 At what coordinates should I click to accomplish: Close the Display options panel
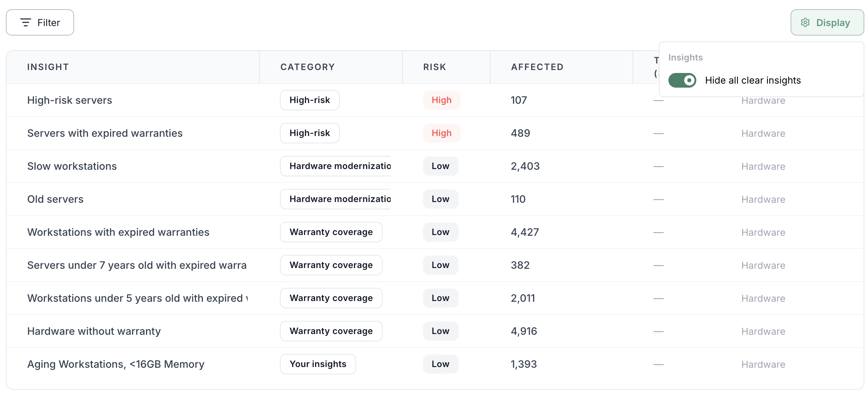[827, 22]
